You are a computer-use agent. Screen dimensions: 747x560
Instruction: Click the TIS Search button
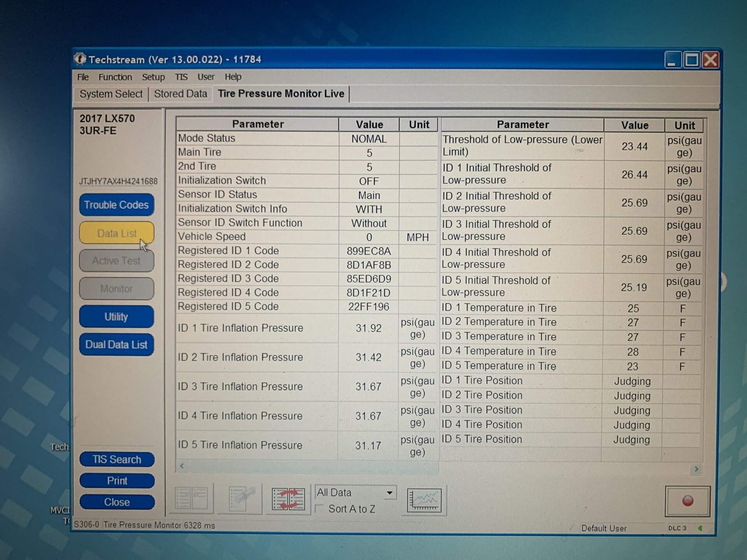[117, 460]
